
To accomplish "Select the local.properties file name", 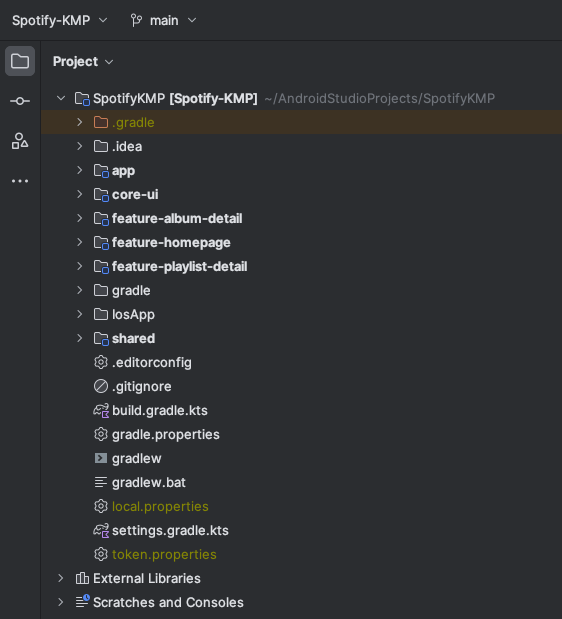I will (160, 506).
